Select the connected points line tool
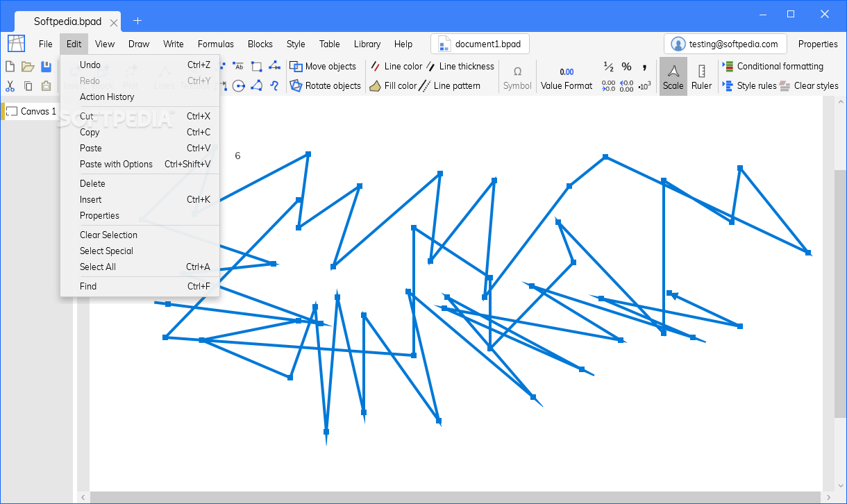The width and height of the screenshot is (847, 504). click(274, 67)
